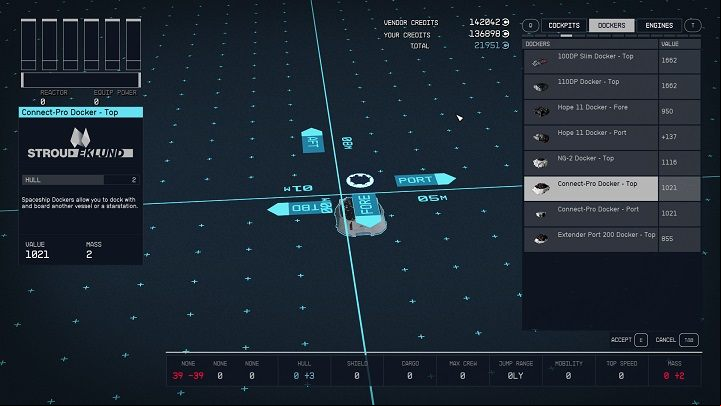
Task: Click the Cancel label
Action: click(x=665, y=340)
